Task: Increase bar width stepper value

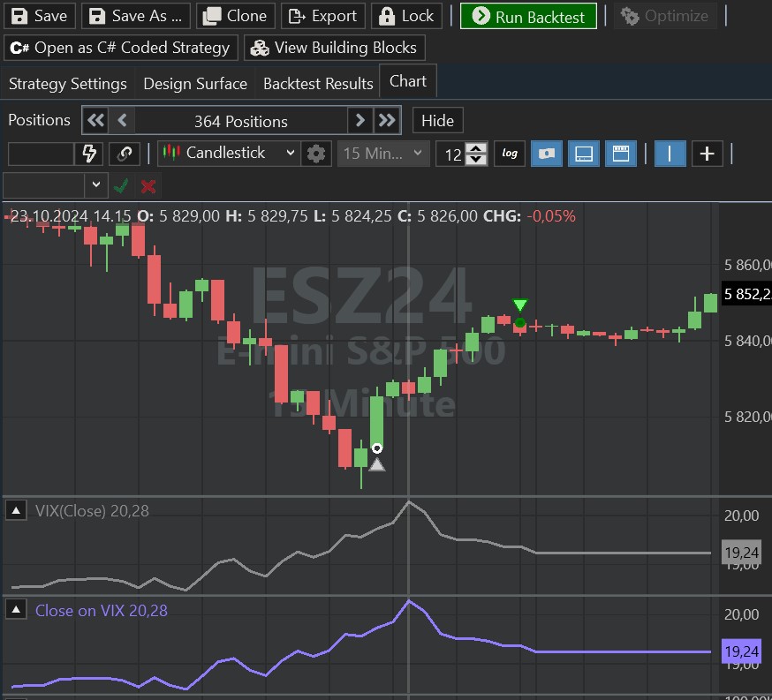Action: pos(476,148)
